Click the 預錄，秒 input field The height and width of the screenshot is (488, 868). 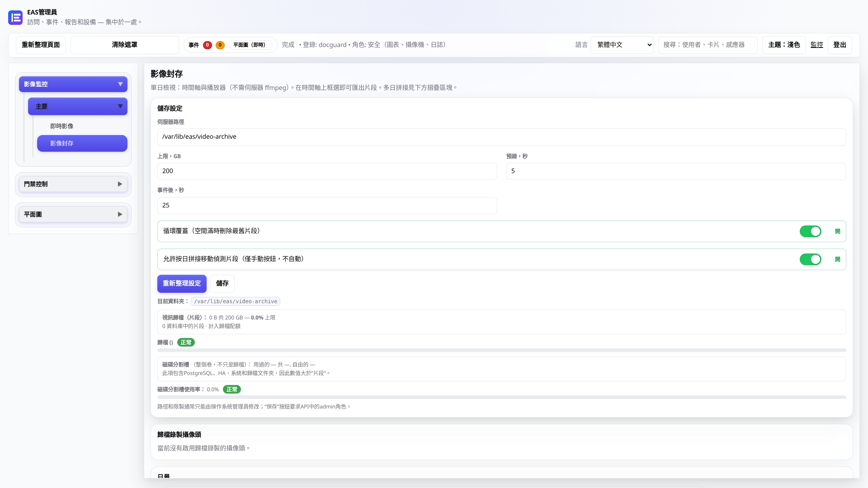pos(676,171)
